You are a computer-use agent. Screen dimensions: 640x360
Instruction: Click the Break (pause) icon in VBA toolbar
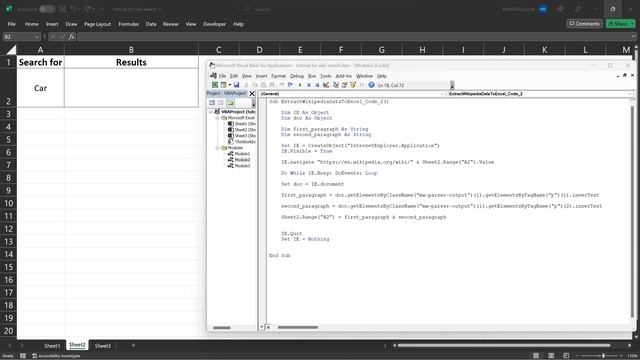click(309, 85)
